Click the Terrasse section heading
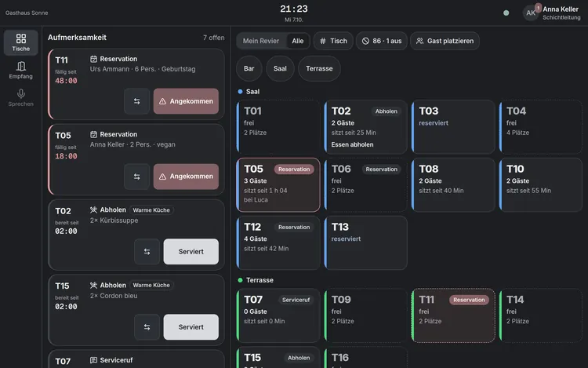 [x=260, y=280]
